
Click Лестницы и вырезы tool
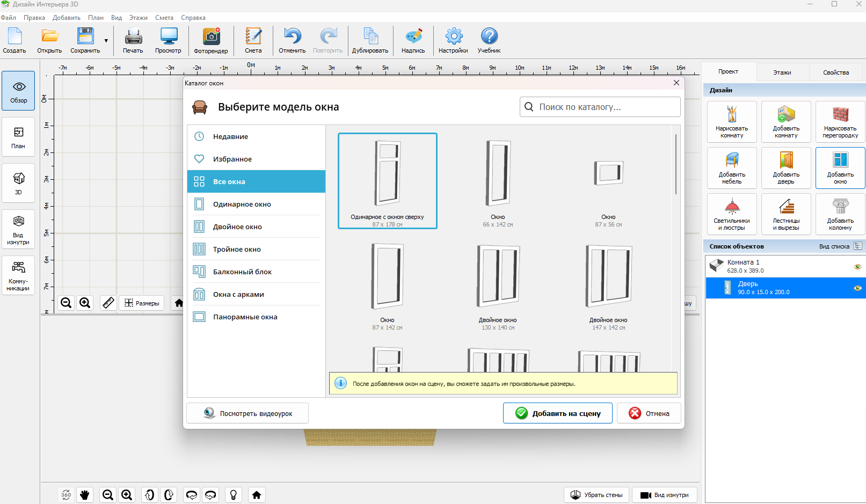[786, 214]
